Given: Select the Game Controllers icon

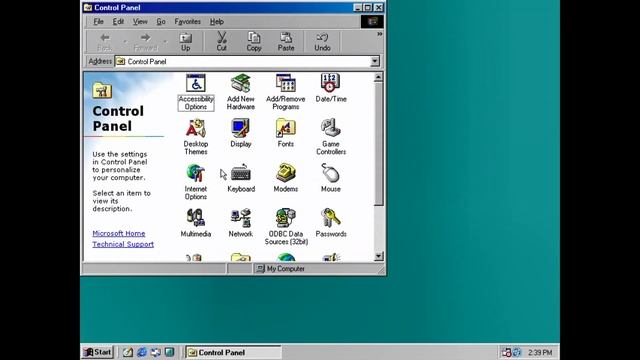Looking at the screenshot, I should pos(331,137).
